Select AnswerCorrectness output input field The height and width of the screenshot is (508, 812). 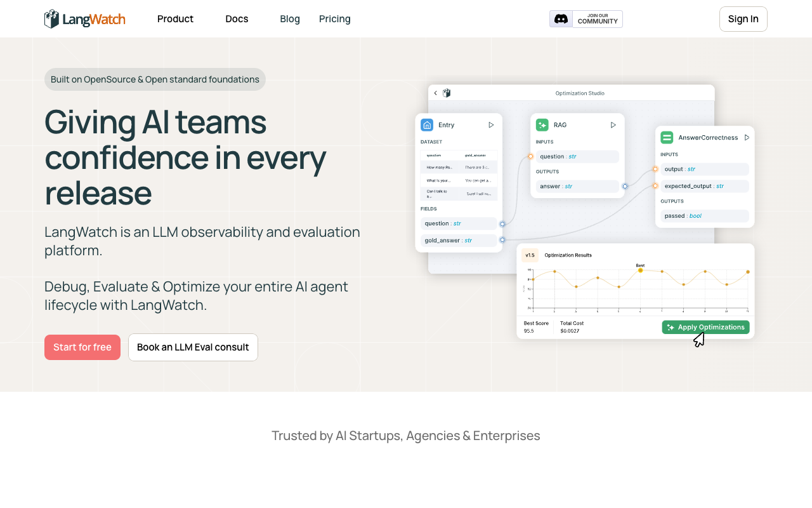(x=705, y=169)
